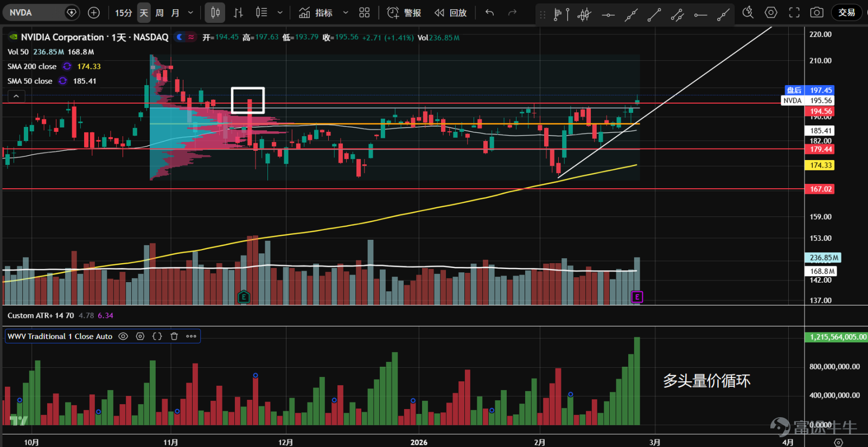Undo the last chart action
The height and width of the screenshot is (447, 868).
[490, 12]
